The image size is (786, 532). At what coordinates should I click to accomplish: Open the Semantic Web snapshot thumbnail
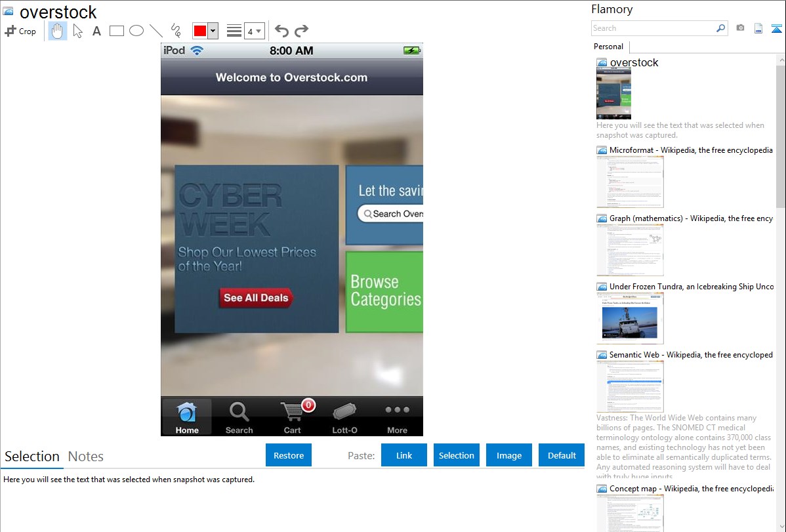point(630,386)
